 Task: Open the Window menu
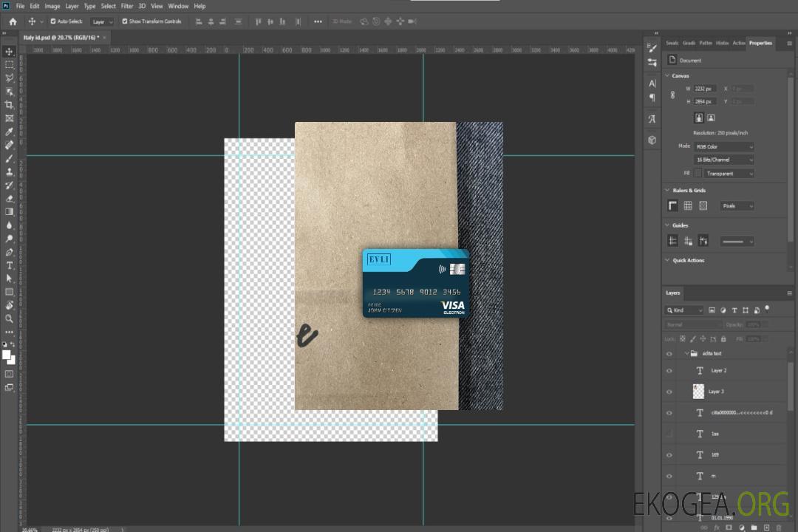click(x=178, y=6)
